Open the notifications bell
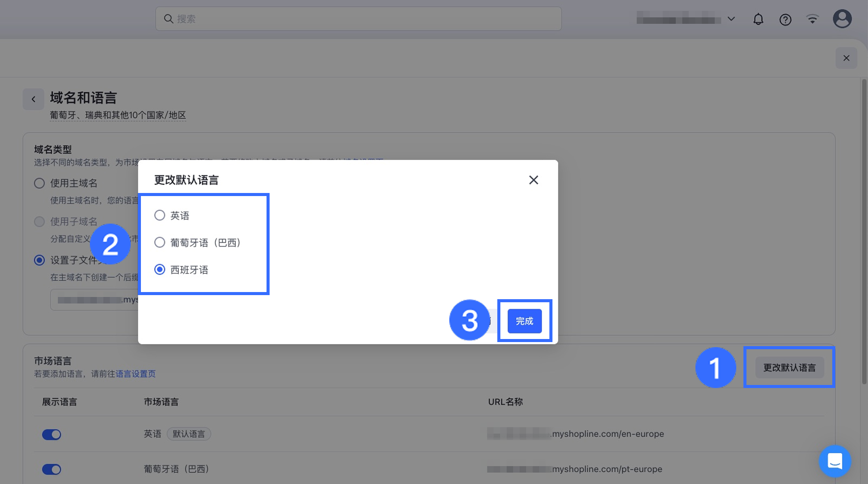The image size is (868, 484). (758, 19)
